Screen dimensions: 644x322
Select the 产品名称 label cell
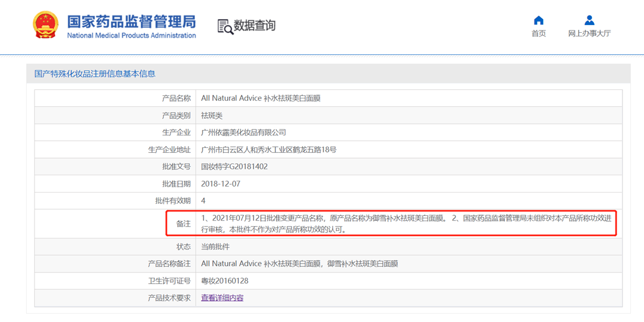[x=115, y=98]
